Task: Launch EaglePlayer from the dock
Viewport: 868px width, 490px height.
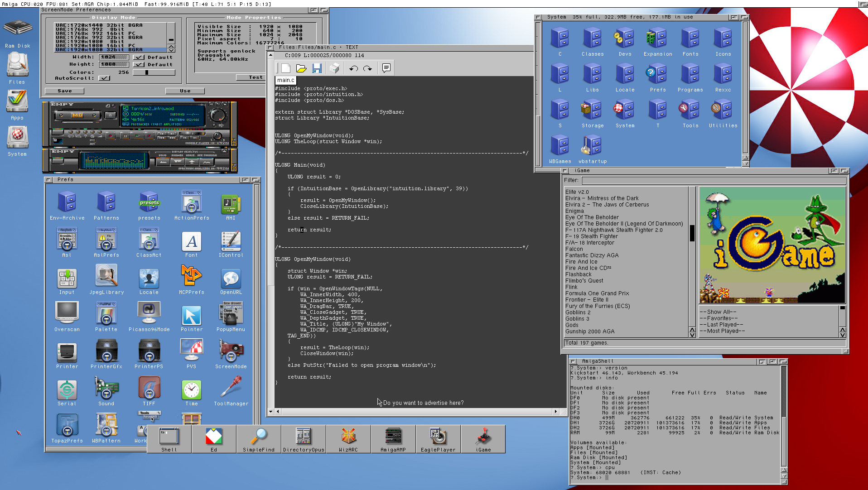Action: pos(438,439)
